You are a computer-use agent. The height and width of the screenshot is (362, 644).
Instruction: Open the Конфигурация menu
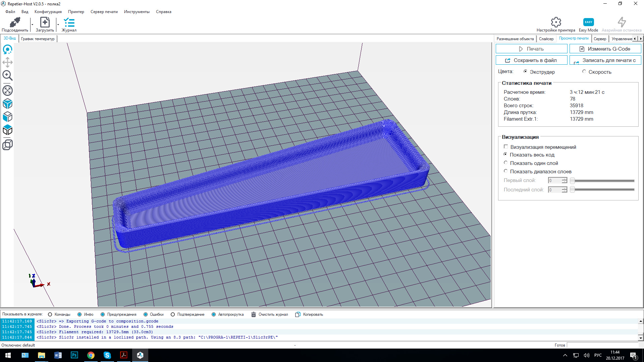point(48,12)
